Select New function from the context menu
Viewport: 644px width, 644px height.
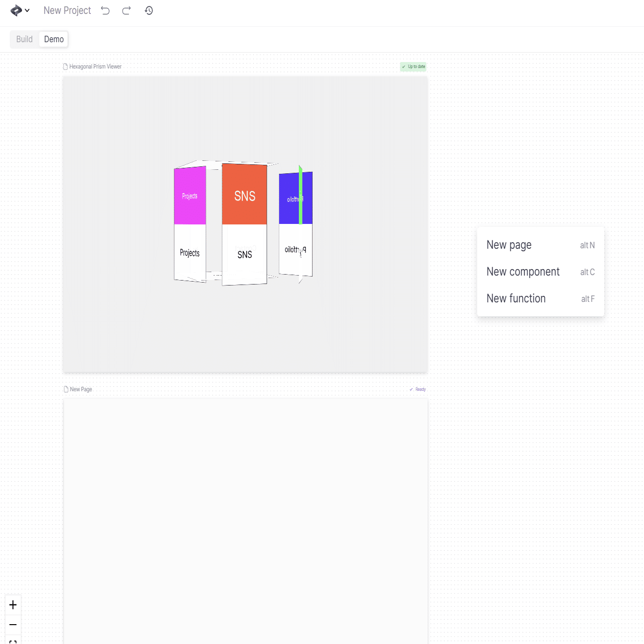click(516, 298)
